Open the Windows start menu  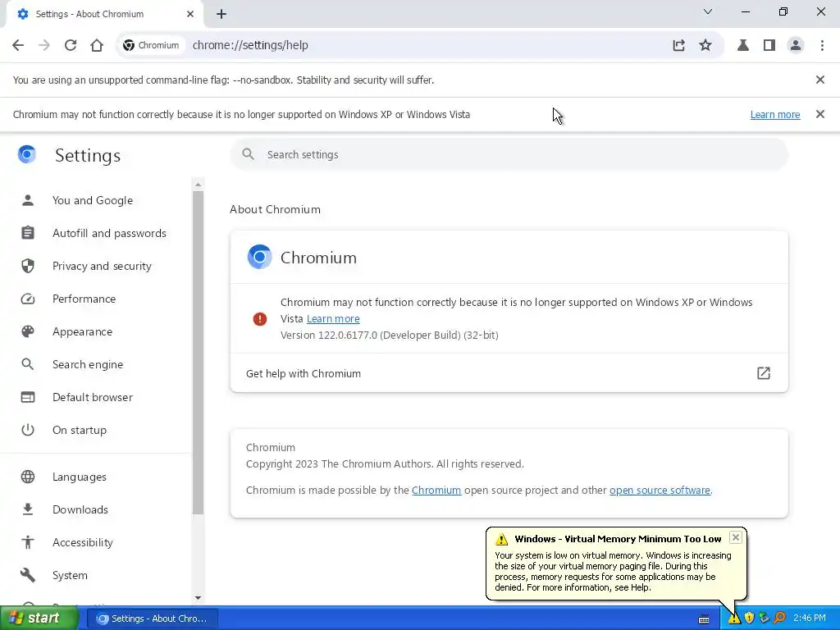point(39,618)
